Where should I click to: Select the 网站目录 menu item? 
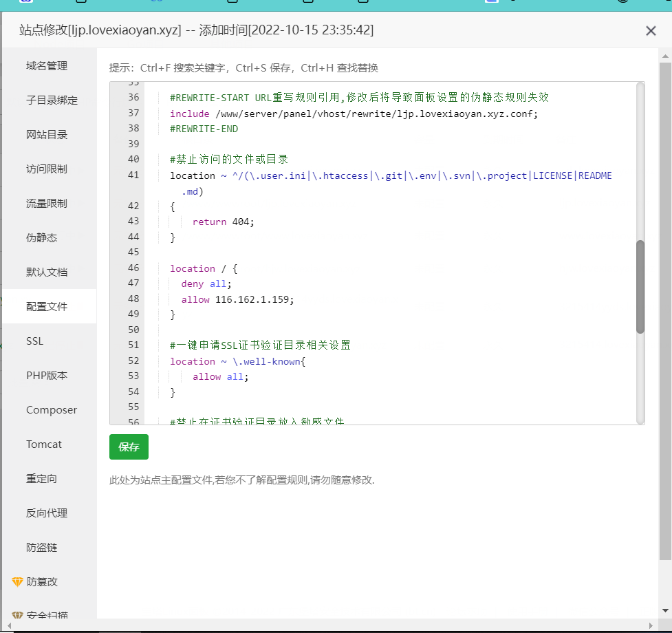point(47,135)
